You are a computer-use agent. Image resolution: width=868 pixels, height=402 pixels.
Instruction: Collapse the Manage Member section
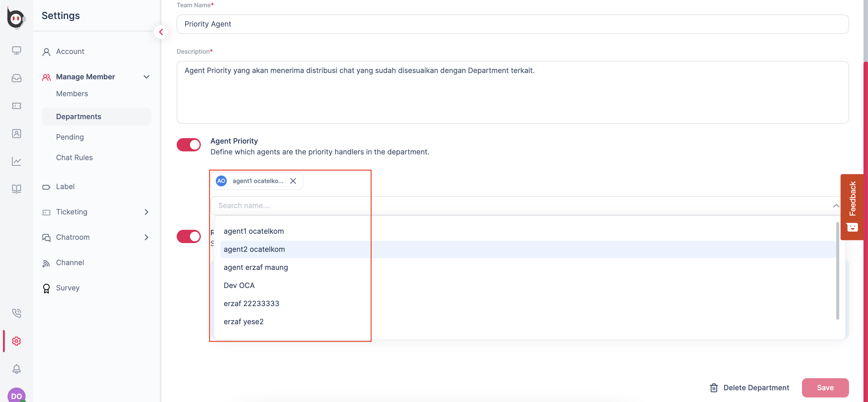coord(146,77)
